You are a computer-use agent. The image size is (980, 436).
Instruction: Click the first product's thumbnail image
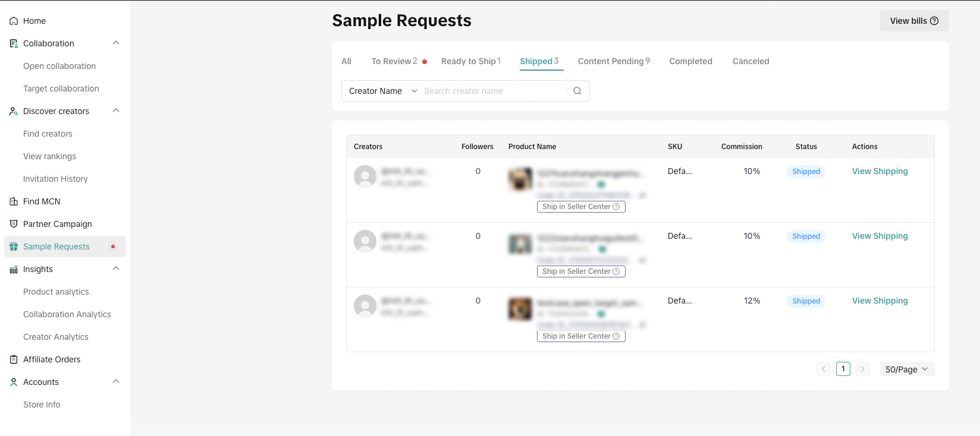pyautogui.click(x=520, y=179)
